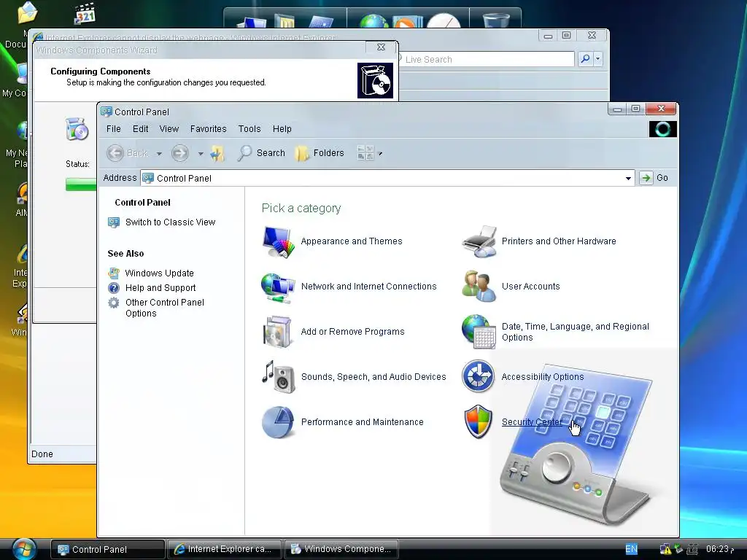Click the Switch to Classic View link

tap(170, 222)
